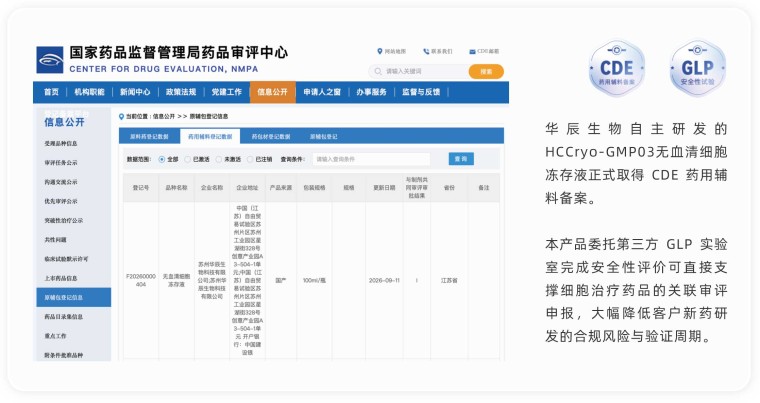Open the 办事服务 navigation item
Image resolution: width=760 pixels, height=403 pixels.
[371, 92]
